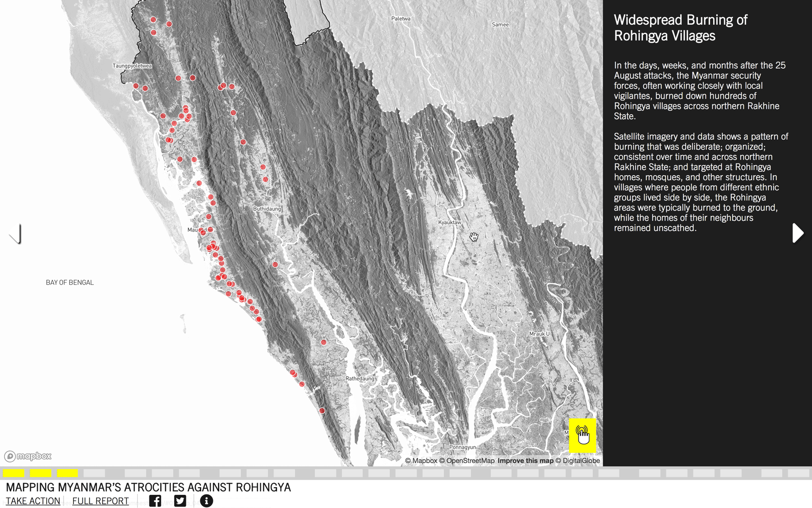Select the third yellow progress segment

click(67, 473)
